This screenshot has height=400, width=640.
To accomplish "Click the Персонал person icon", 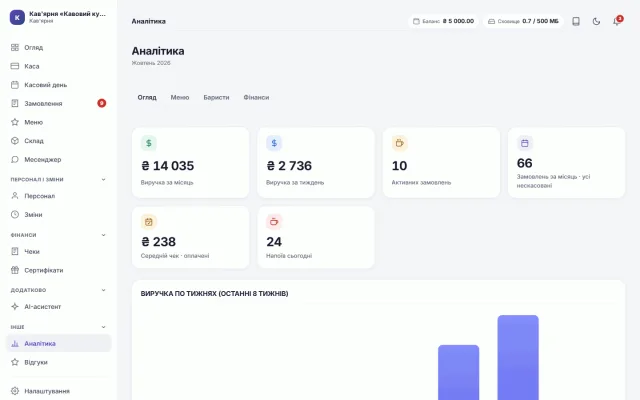I will point(15,196).
